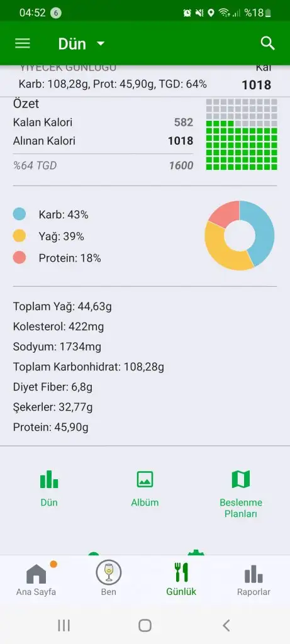
Task: Open the Android recent apps button
Action: tap(64, 625)
